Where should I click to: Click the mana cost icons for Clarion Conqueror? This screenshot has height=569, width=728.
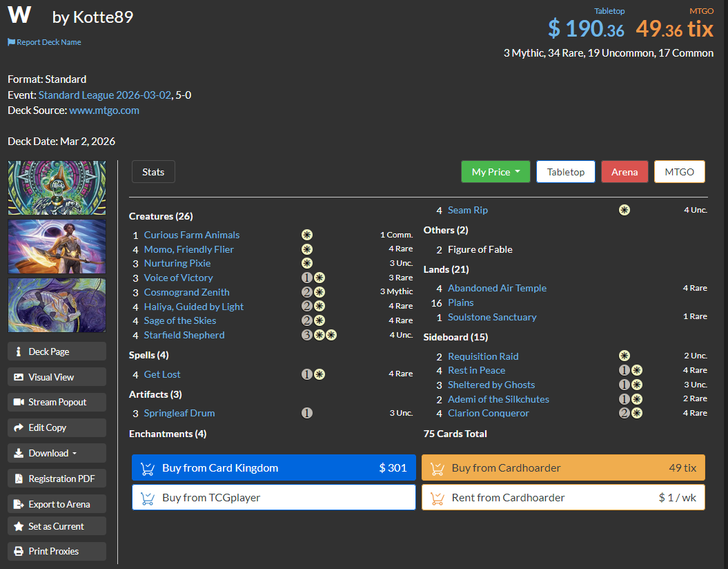pyautogui.click(x=631, y=413)
